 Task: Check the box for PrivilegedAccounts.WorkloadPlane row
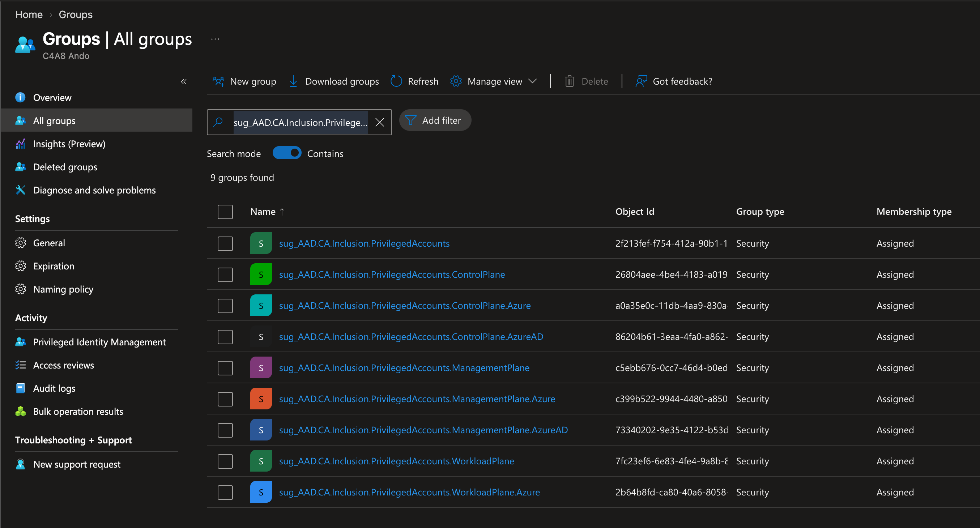(225, 461)
